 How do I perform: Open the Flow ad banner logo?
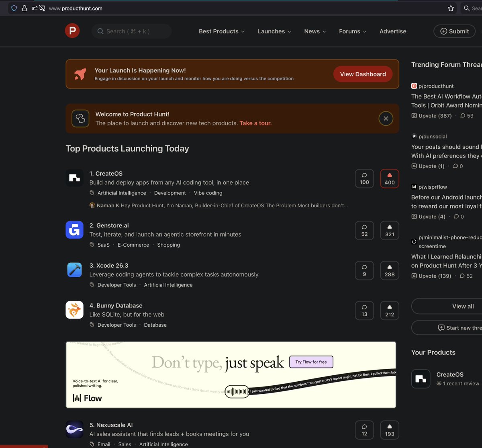pyautogui.click(x=87, y=398)
